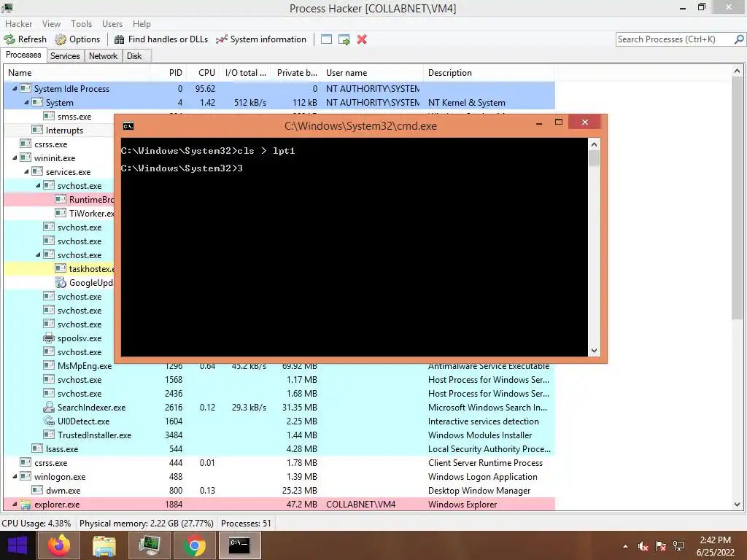Open Chrome from taskbar
The width and height of the screenshot is (747, 560).
194,545
